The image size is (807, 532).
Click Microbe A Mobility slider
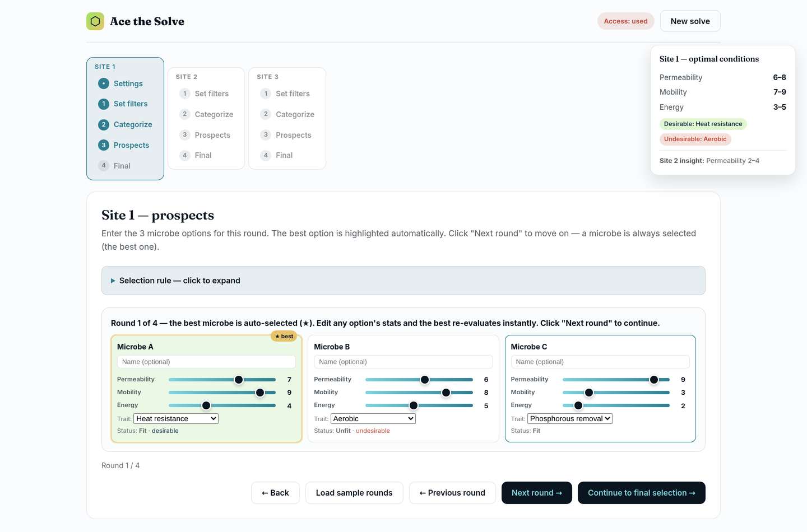pos(222,393)
